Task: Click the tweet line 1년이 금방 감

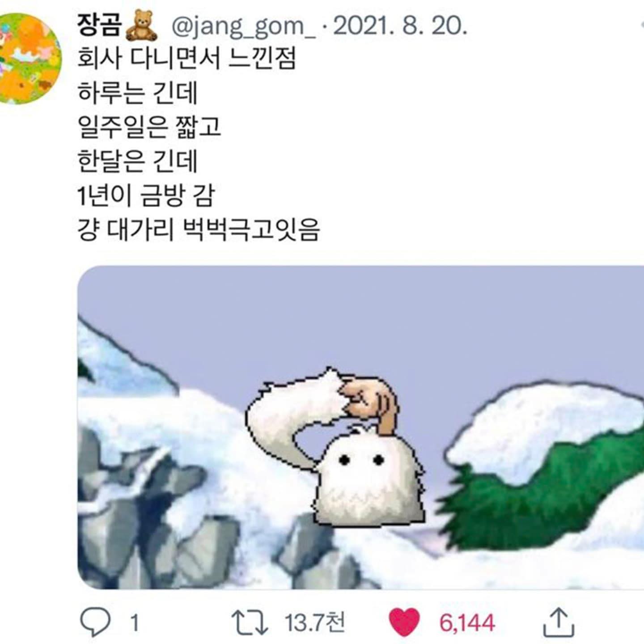Action: point(146,196)
